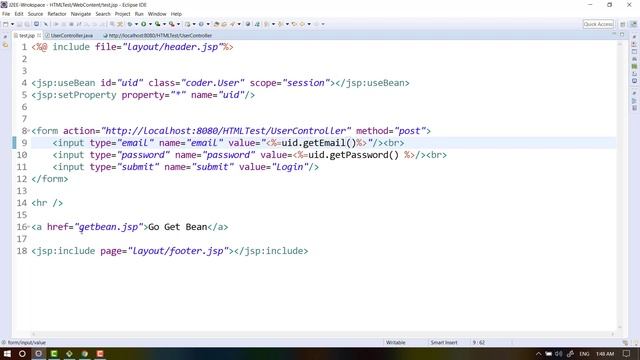Click the 'form/input/value' breadcrumb in status bar
The width and height of the screenshot is (640, 360).
click(x=27, y=342)
